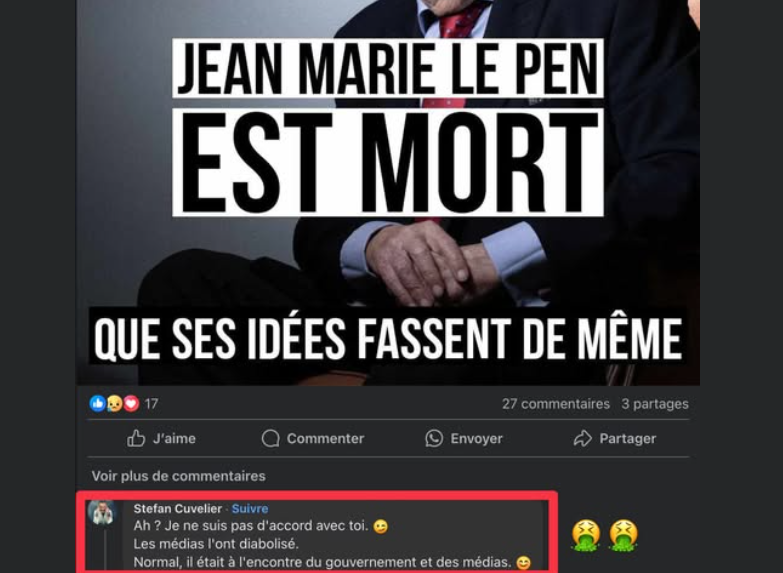Send the post with Envoyer
Image resolution: width=783 pixels, height=573 pixels.
(x=464, y=438)
